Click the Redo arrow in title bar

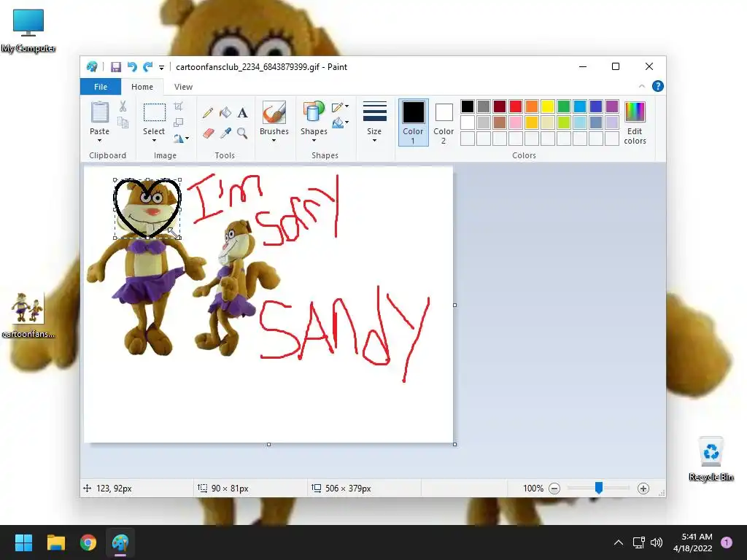point(147,67)
